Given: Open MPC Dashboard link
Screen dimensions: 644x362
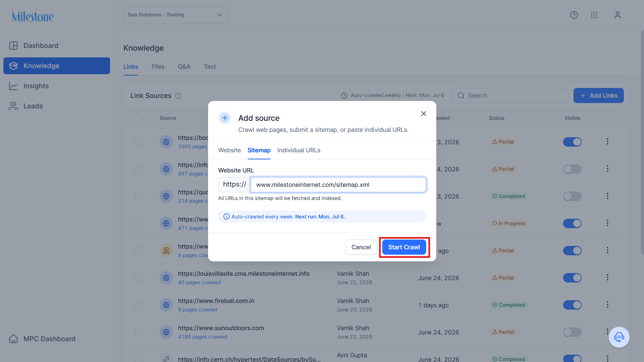Looking at the screenshot, I should click(57, 339).
